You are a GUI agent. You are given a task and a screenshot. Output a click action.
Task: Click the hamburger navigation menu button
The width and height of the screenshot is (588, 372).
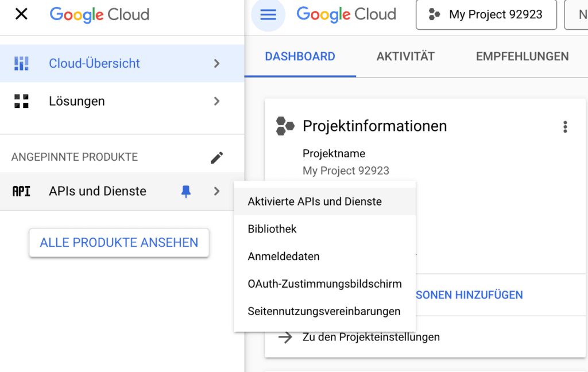pyautogui.click(x=268, y=15)
